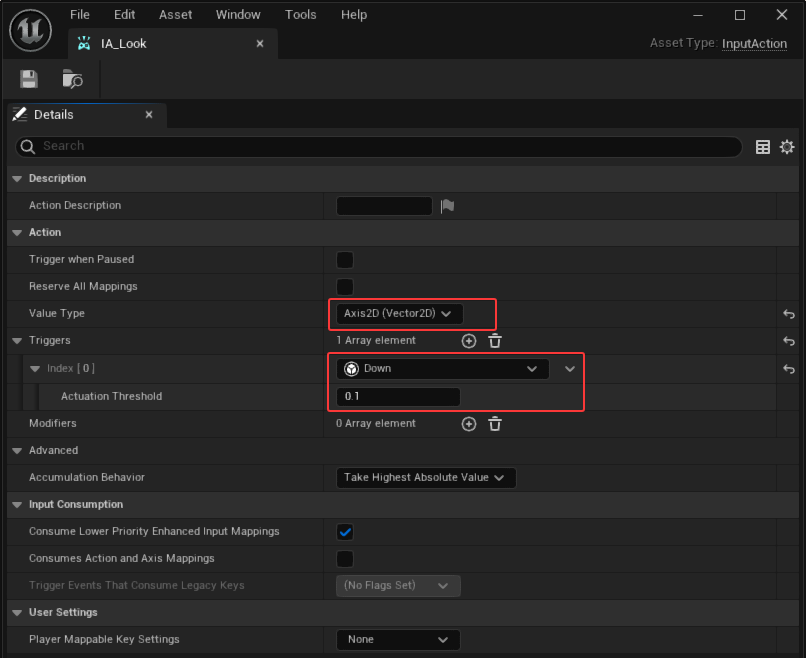The height and width of the screenshot is (658, 806).
Task: Select the IA_Look tab
Action: [173, 44]
